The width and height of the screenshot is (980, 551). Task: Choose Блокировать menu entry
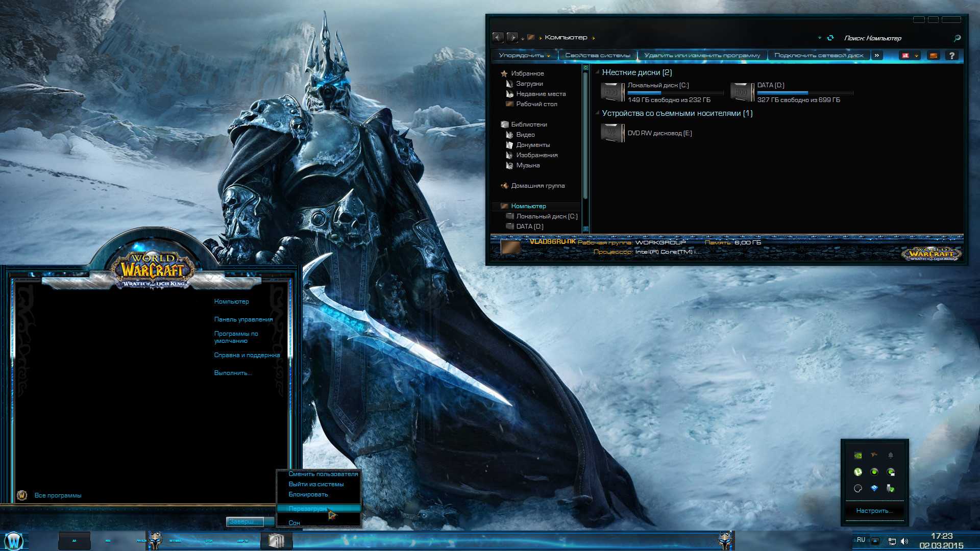click(x=319, y=494)
